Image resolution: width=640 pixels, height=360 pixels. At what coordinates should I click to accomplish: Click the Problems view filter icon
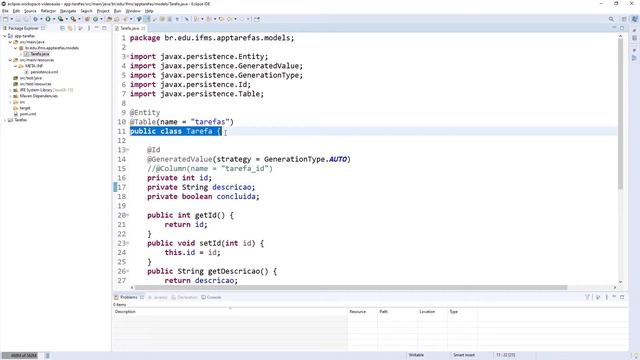tap(587, 297)
